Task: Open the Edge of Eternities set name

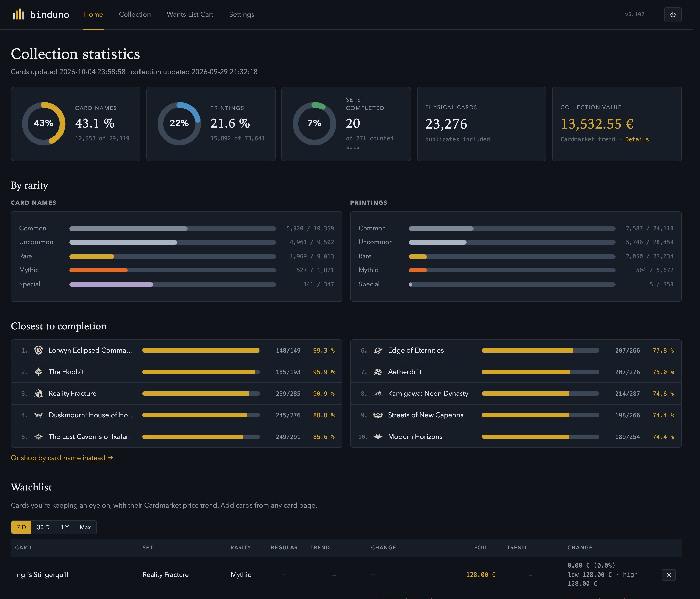Action: coord(416,350)
